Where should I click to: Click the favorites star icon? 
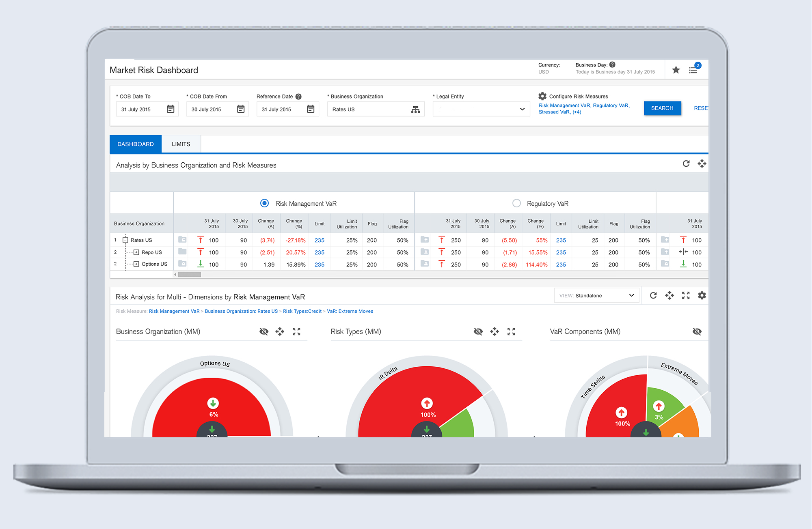tap(676, 70)
